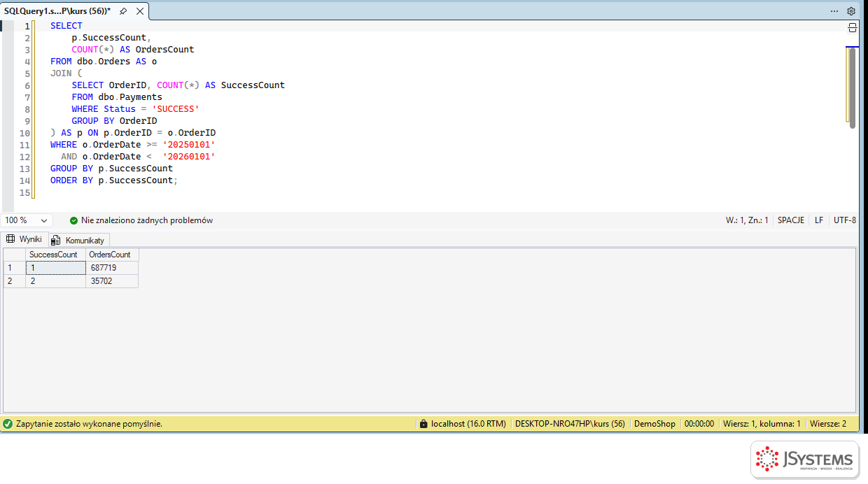Click '00:00:00' elapsed time in status bar
The height and width of the screenshot is (484, 868).
[699, 424]
